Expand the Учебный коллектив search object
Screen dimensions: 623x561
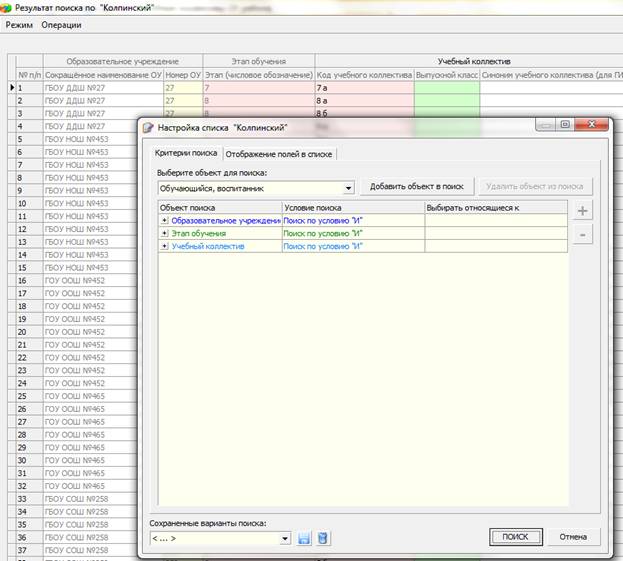164,246
